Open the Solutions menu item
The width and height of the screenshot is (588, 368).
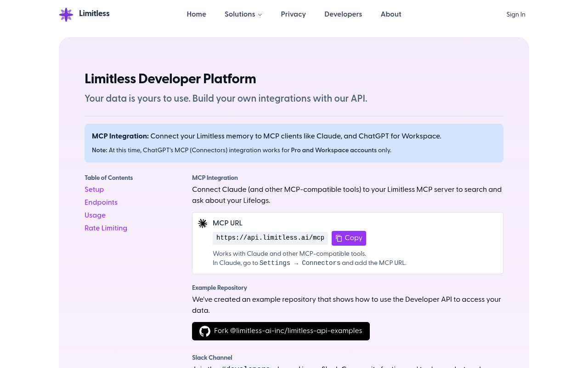coord(243,14)
